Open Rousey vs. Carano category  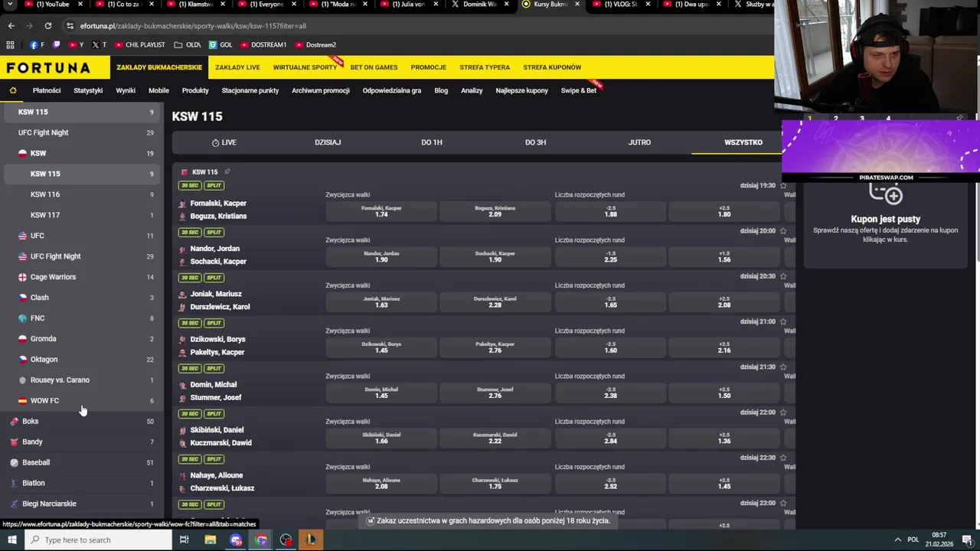coord(81,380)
